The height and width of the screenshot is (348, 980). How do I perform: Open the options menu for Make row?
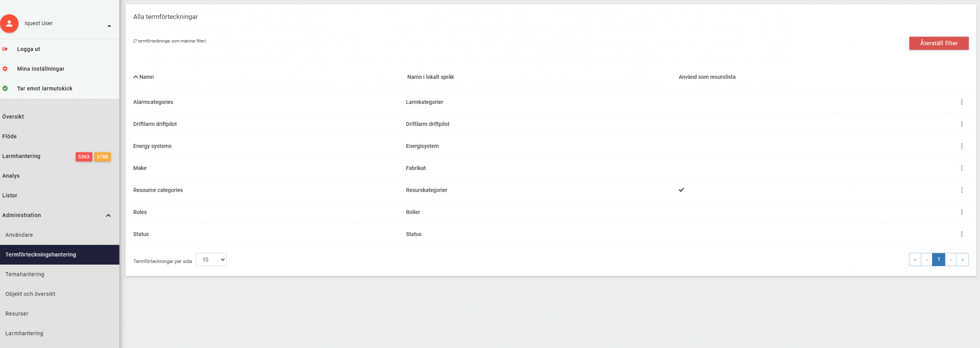coord(961,168)
